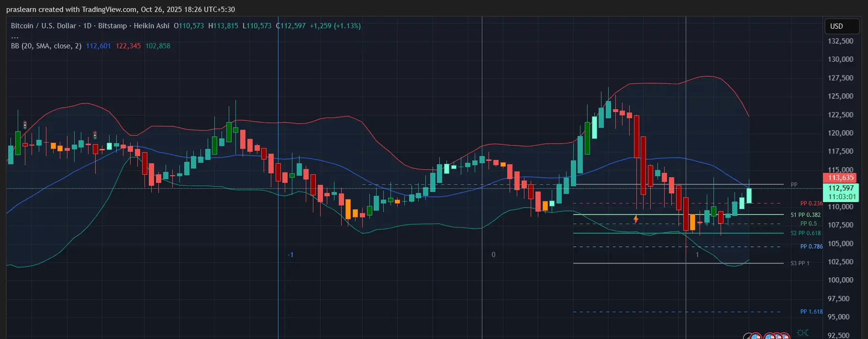The width and height of the screenshot is (868, 339).
Task: Click the 11:03:01 bar countdown timer
Action: pyautogui.click(x=841, y=197)
